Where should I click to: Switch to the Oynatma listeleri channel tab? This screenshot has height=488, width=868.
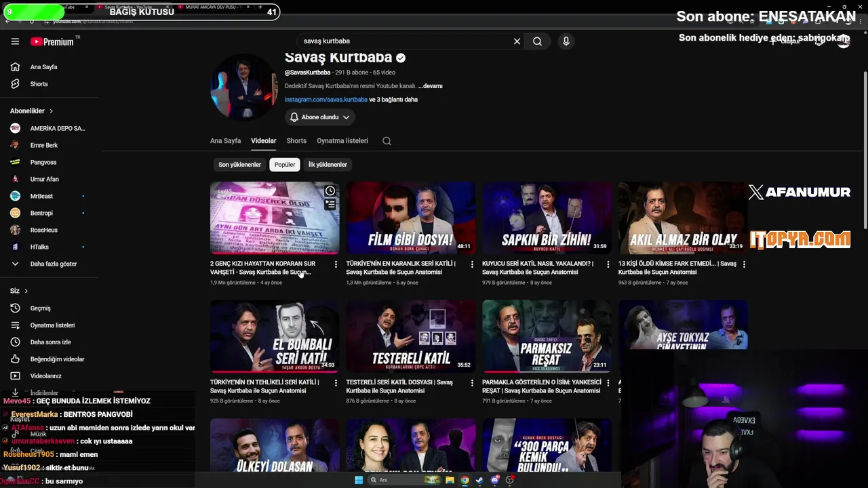342,141
